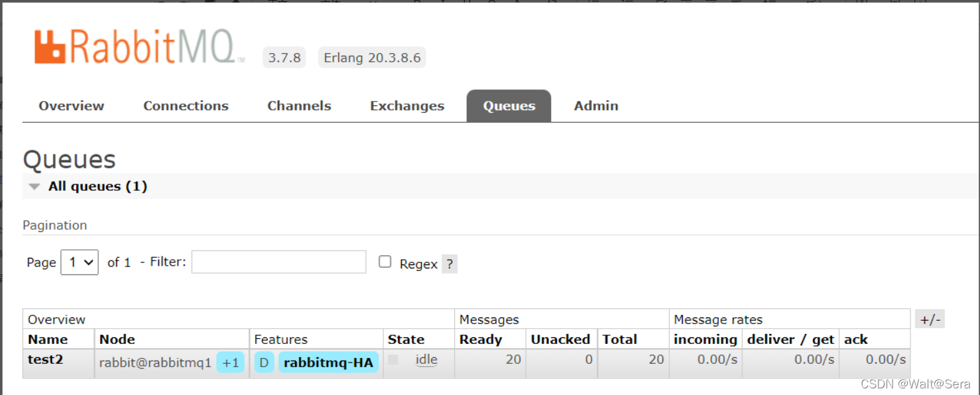Click the D durable feature badge

tap(264, 363)
